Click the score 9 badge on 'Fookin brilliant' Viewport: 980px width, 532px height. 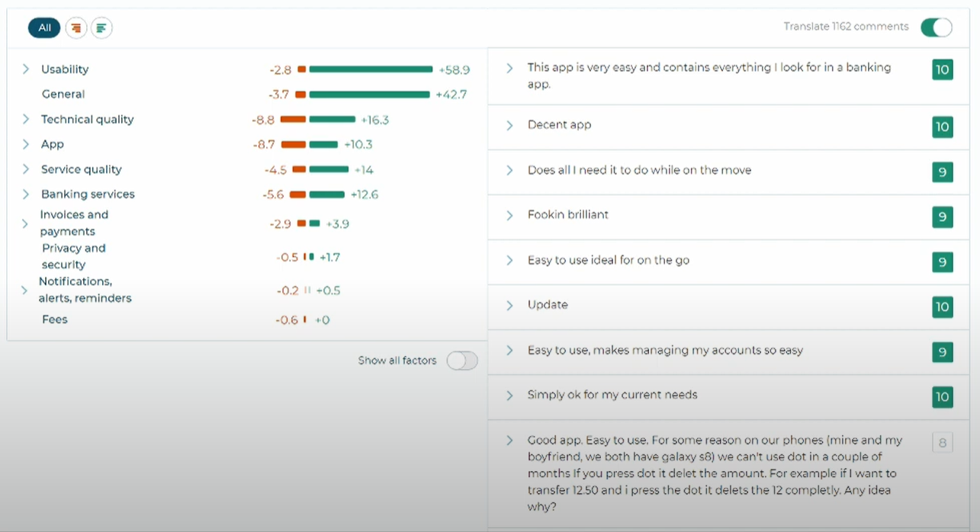[943, 217]
